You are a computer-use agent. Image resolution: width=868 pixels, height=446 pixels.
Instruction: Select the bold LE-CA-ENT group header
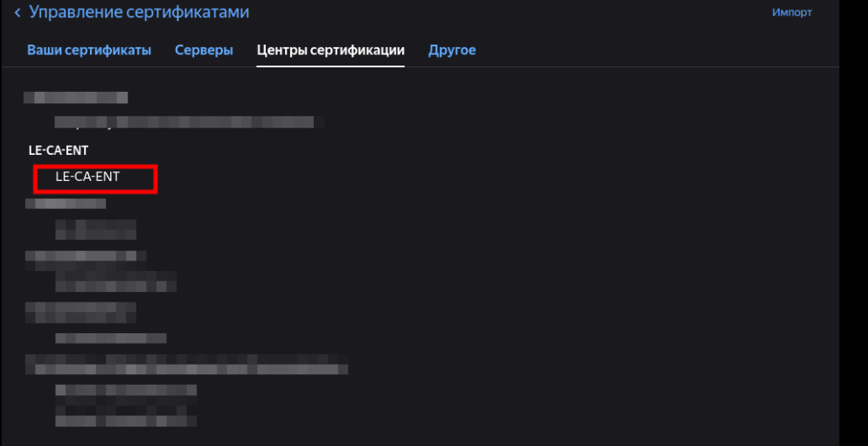(59, 150)
